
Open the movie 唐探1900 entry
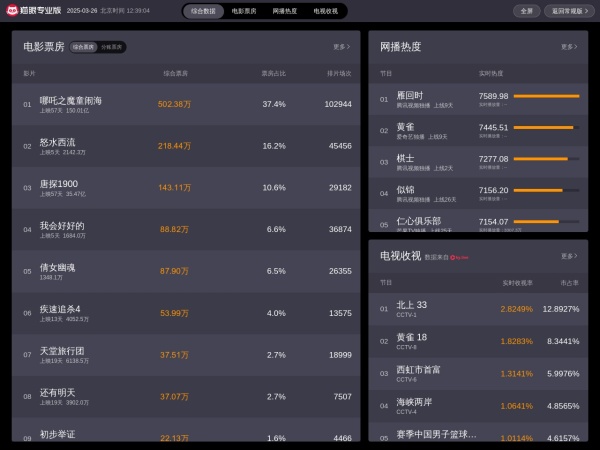59,185
